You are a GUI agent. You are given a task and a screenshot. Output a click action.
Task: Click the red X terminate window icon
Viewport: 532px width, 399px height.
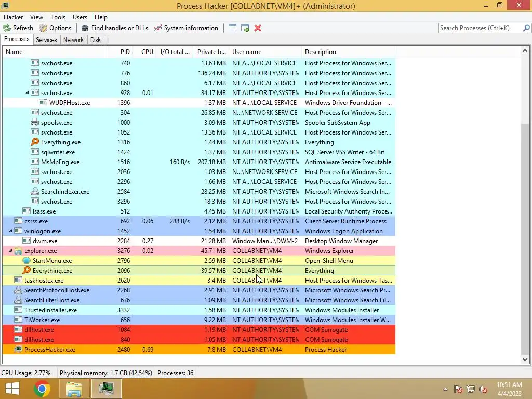(x=258, y=28)
